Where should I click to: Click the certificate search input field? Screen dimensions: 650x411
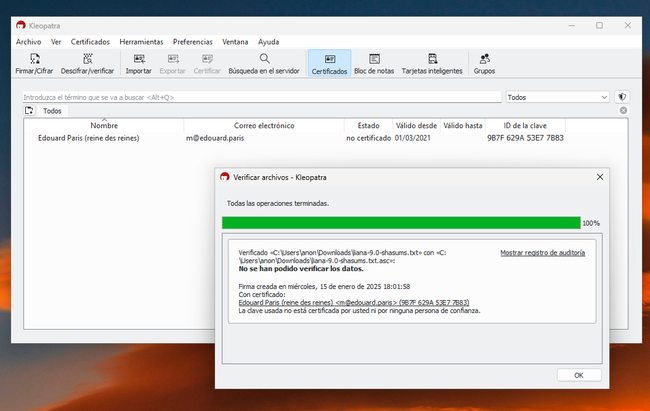(x=260, y=97)
